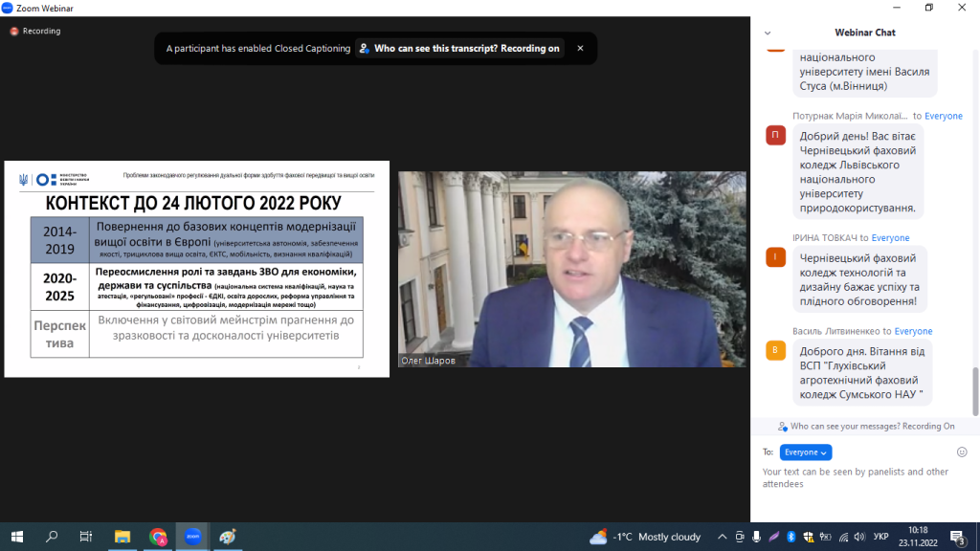Open the weather widget showing -1°C
This screenshot has height=551, width=980.
click(x=645, y=537)
